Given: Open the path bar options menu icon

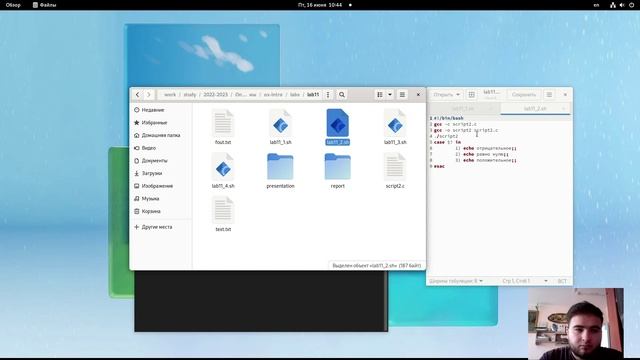Looking at the screenshot, I should click(328, 95).
